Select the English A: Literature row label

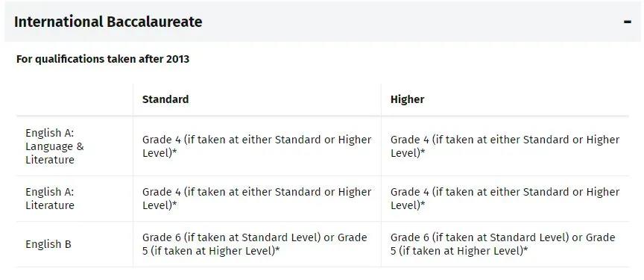pos(50,198)
